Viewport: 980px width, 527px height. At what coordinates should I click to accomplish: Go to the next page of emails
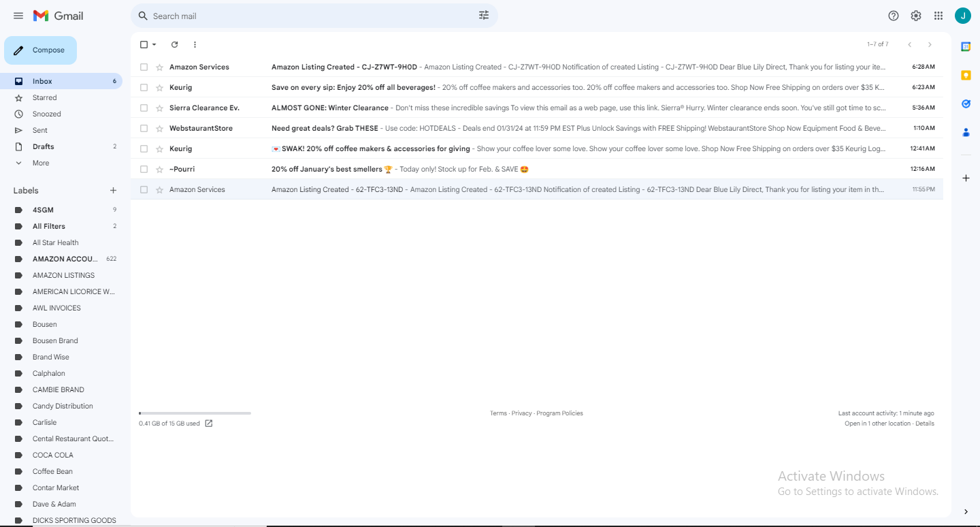pos(930,44)
